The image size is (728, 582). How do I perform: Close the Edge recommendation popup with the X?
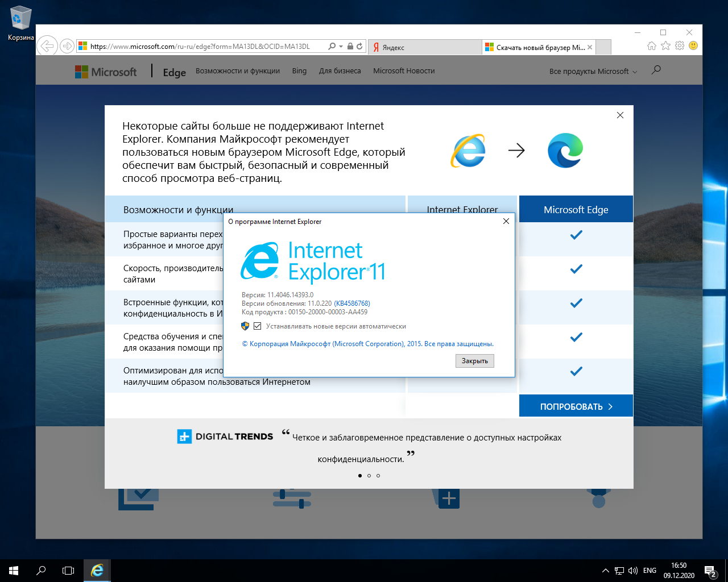pyautogui.click(x=620, y=115)
